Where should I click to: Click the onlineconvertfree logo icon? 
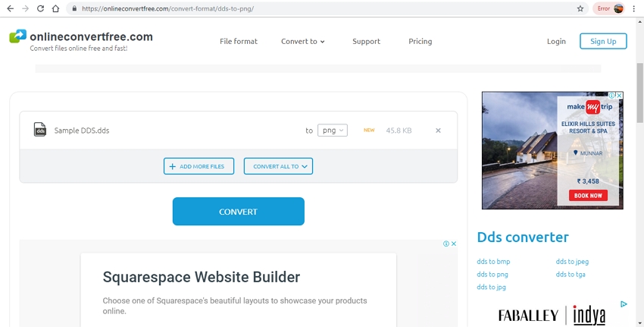[17, 37]
